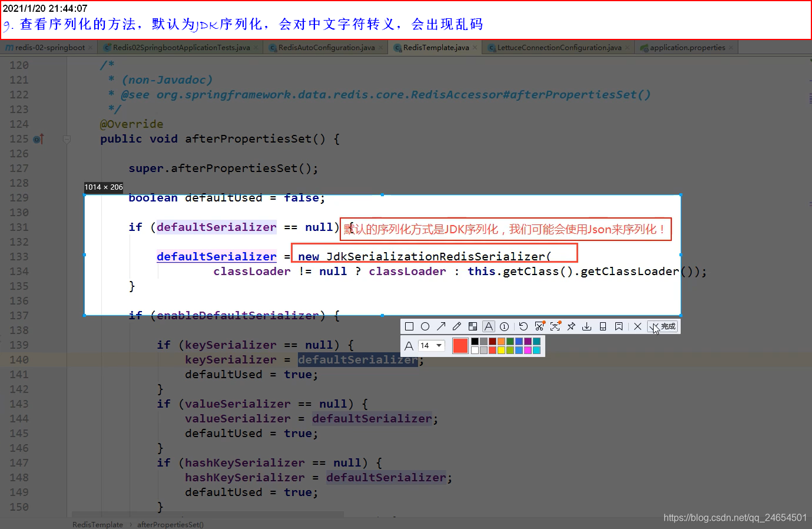Click 'super.afterPropertiesSet();' on line 127

pos(223,168)
